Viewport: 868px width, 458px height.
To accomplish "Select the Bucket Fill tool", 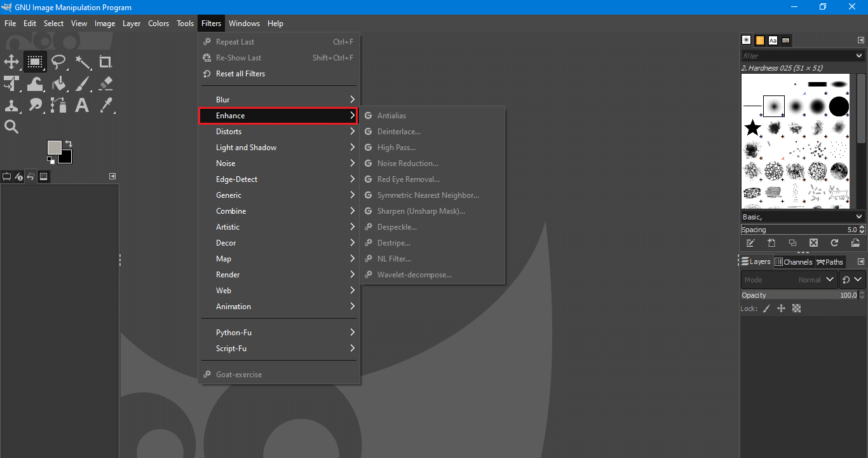I will (58, 83).
